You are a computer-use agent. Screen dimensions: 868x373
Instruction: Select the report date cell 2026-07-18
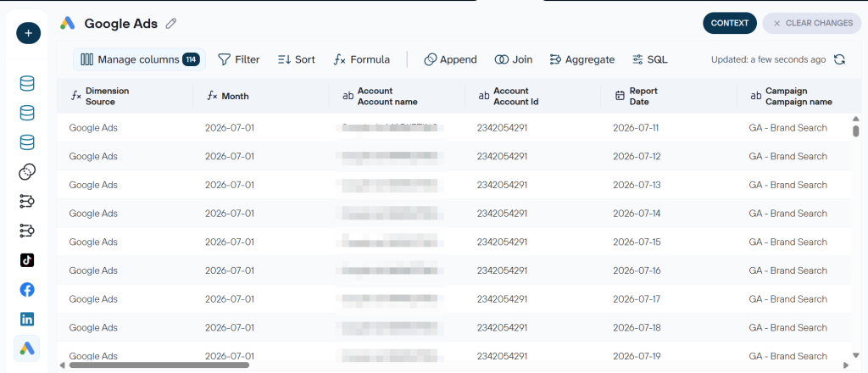(637, 327)
